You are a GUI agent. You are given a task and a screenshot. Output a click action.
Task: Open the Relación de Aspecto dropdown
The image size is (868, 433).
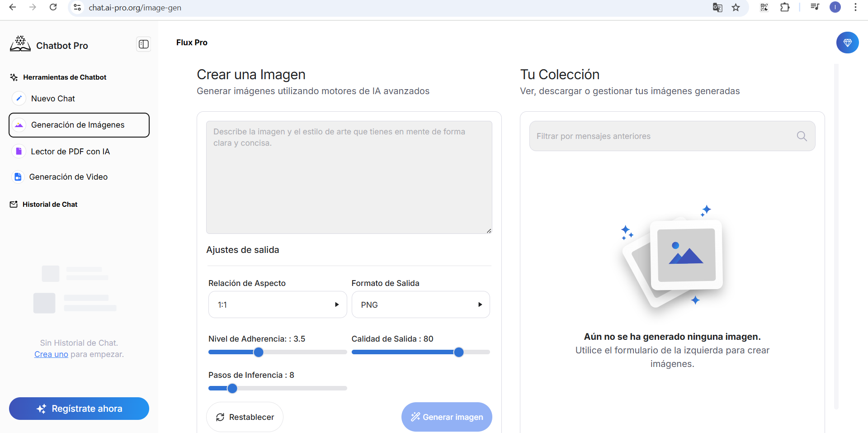click(277, 305)
